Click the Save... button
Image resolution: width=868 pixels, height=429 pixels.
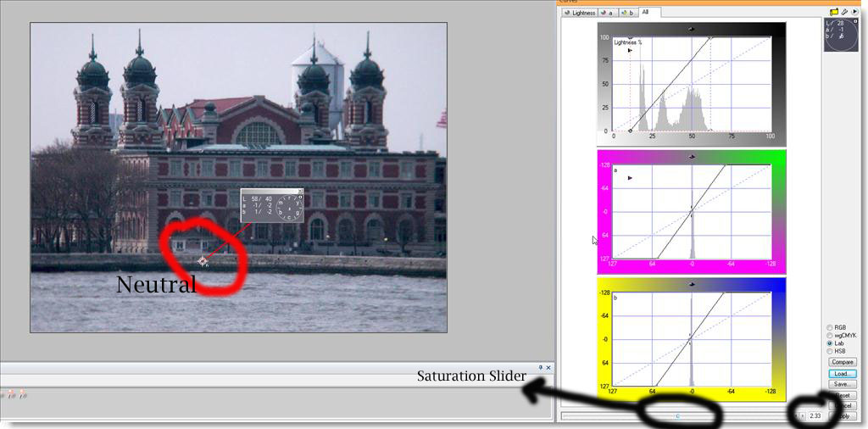pyautogui.click(x=842, y=384)
